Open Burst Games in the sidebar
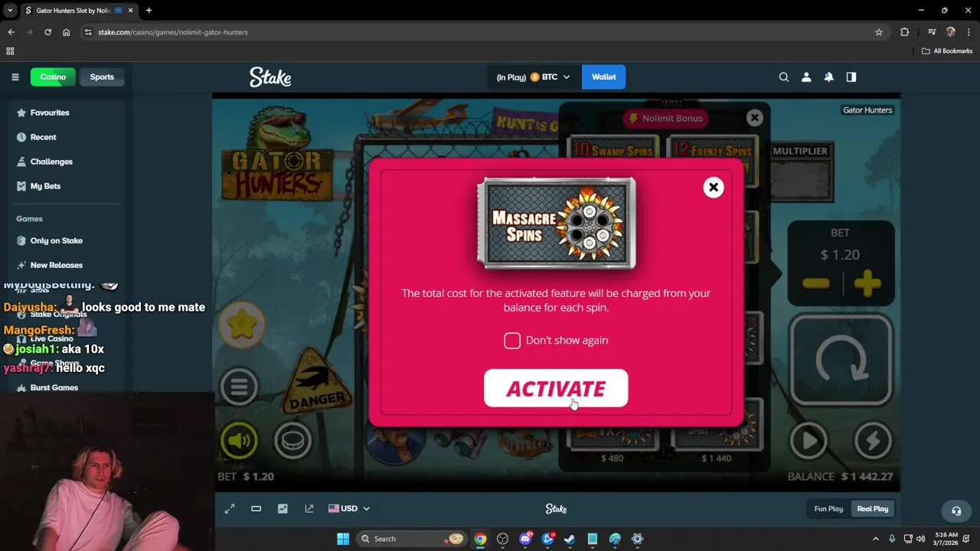The width and height of the screenshot is (980, 551). coord(54,387)
